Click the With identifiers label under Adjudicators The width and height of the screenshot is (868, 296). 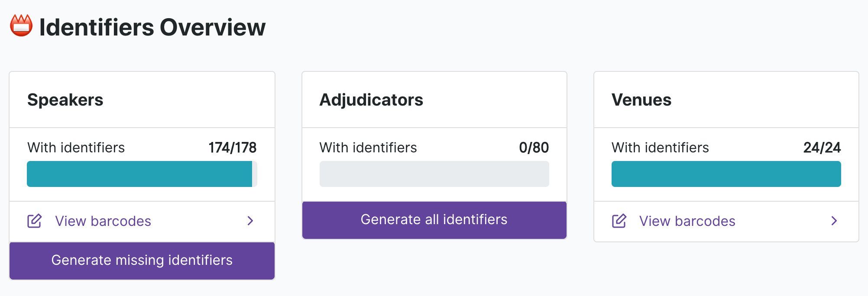[x=368, y=148]
